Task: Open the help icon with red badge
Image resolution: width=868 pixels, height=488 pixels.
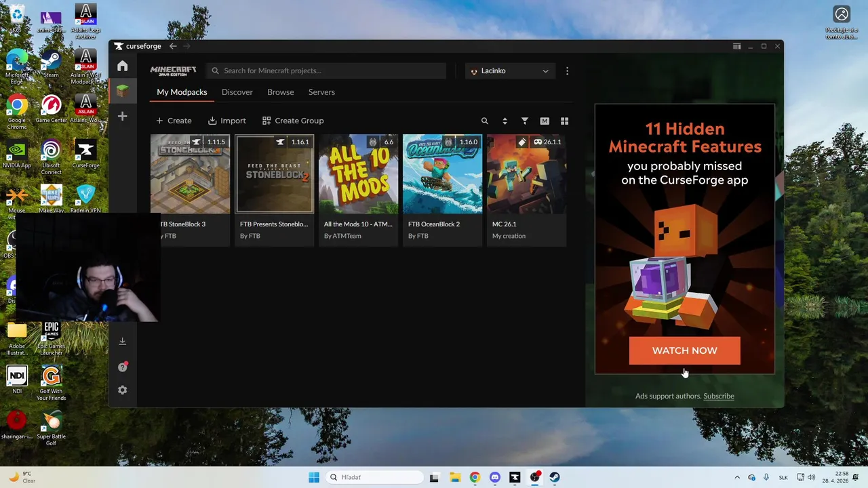Action: click(123, 367)
